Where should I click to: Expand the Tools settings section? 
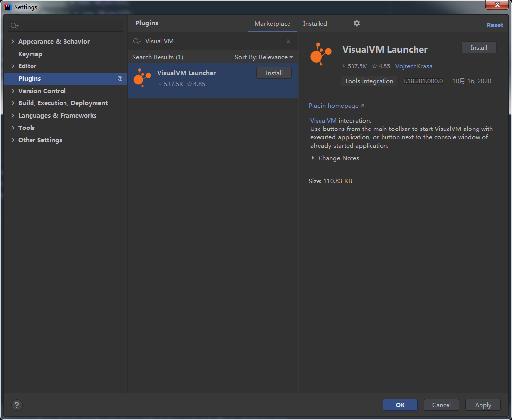click(13, 128)
